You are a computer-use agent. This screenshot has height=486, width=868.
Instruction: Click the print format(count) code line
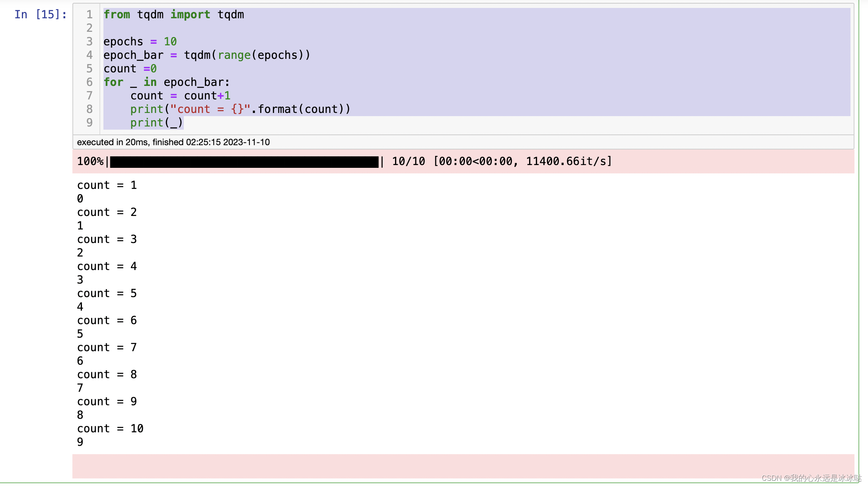click(240, 109)
